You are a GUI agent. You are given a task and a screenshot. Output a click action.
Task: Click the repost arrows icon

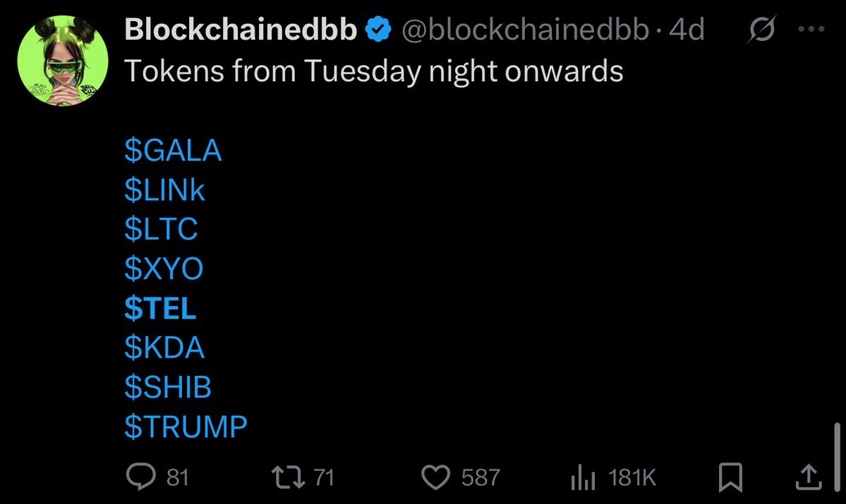(x=288, y=478)
